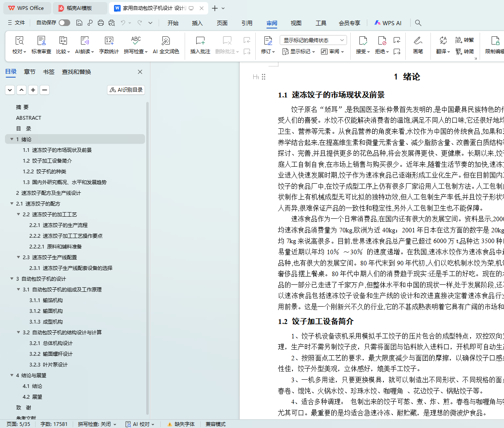Run AI 全文润色 polishing tool
The height and width of the screenshot is (428, 504).
[166, 45]
